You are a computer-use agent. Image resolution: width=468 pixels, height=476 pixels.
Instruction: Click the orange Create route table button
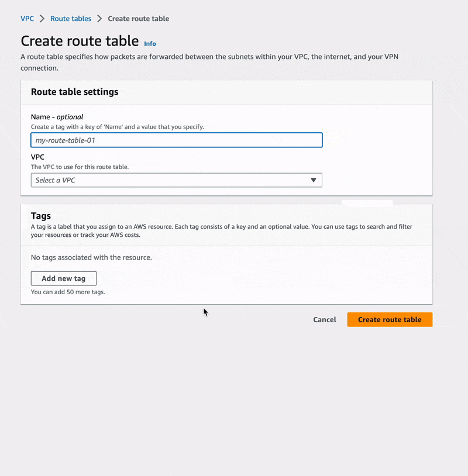tap(390, 320)
